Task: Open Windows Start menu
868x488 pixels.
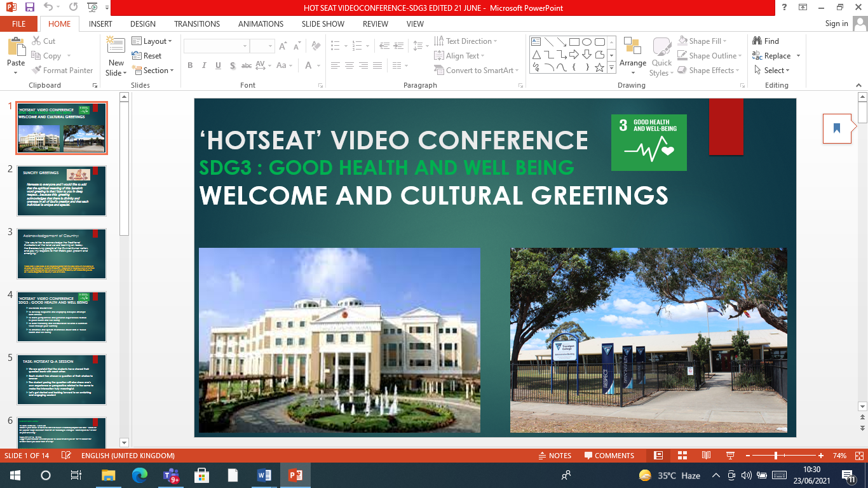Action: [x=15, y=475]
